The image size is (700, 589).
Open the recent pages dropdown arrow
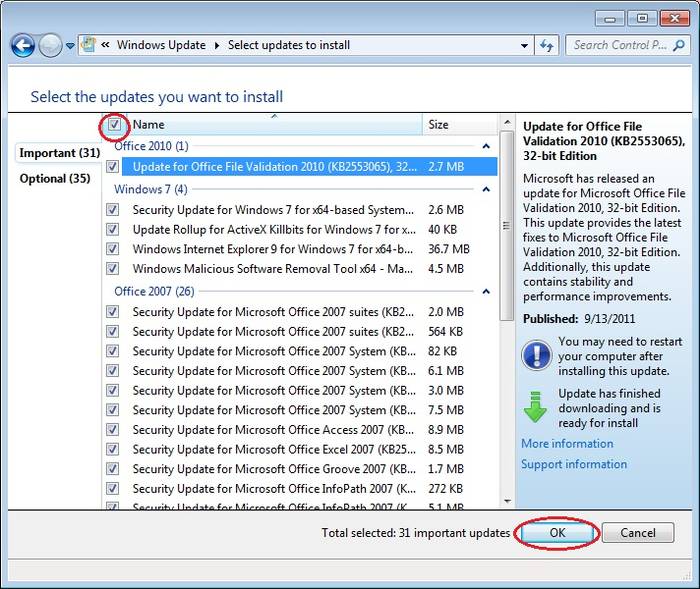(x=70, y=46)
